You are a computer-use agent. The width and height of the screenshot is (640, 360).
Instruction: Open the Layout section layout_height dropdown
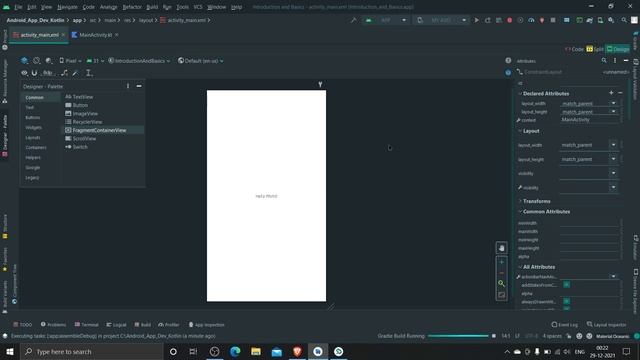point(613,159)
